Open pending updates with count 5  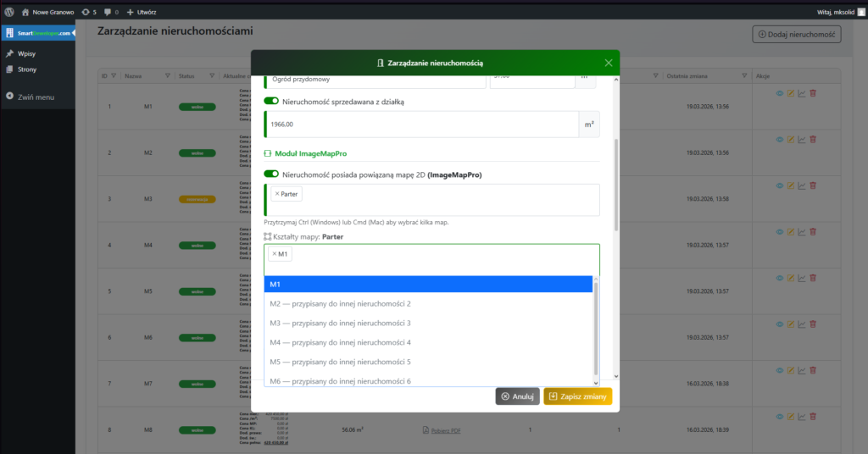[88, 12]
